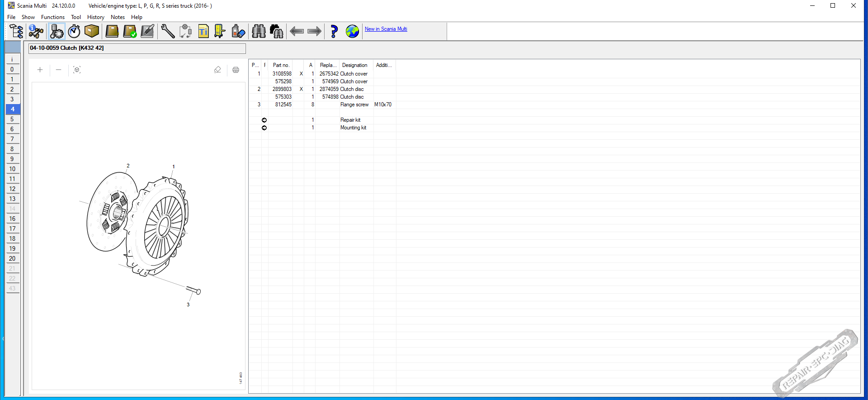Screen dimensions: 868x400
Task: Click the vehicle information chassis icon
Action: point(36,31)
